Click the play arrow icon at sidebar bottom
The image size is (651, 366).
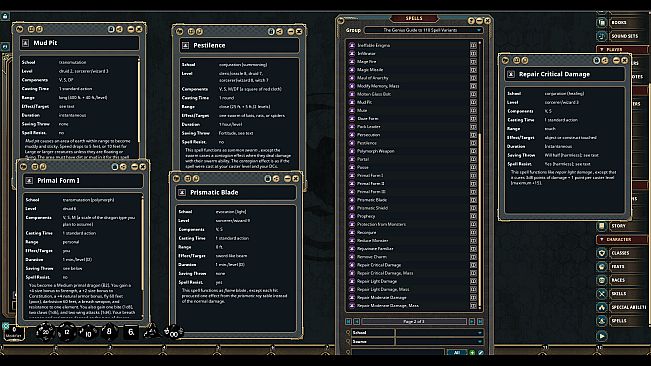(x=602, y=335)
